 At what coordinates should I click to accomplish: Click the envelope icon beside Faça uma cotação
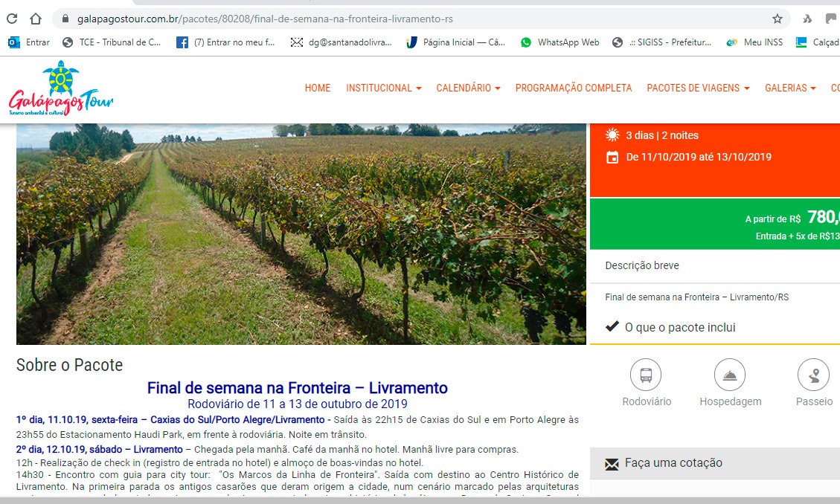[x=612, y=463]
